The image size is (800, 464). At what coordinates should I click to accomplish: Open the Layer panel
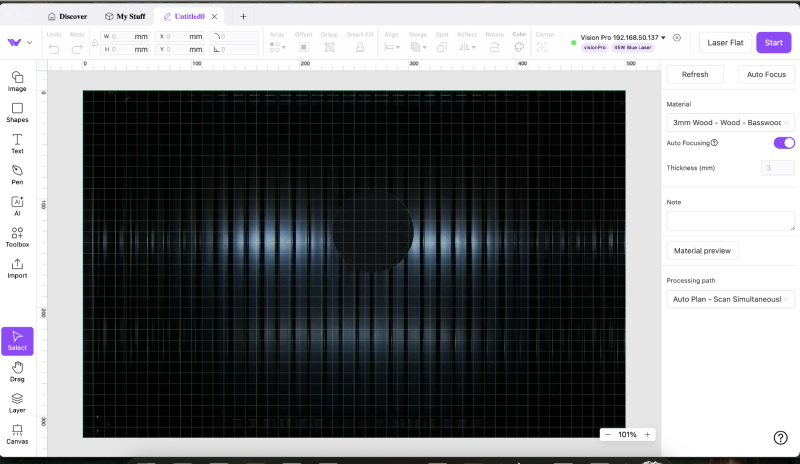tap(17, 403)
